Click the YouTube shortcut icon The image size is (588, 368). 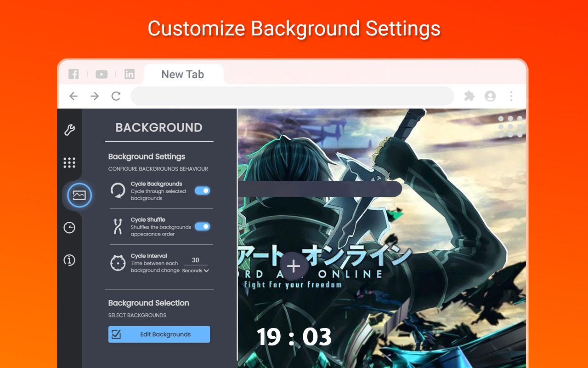(102, 74)
